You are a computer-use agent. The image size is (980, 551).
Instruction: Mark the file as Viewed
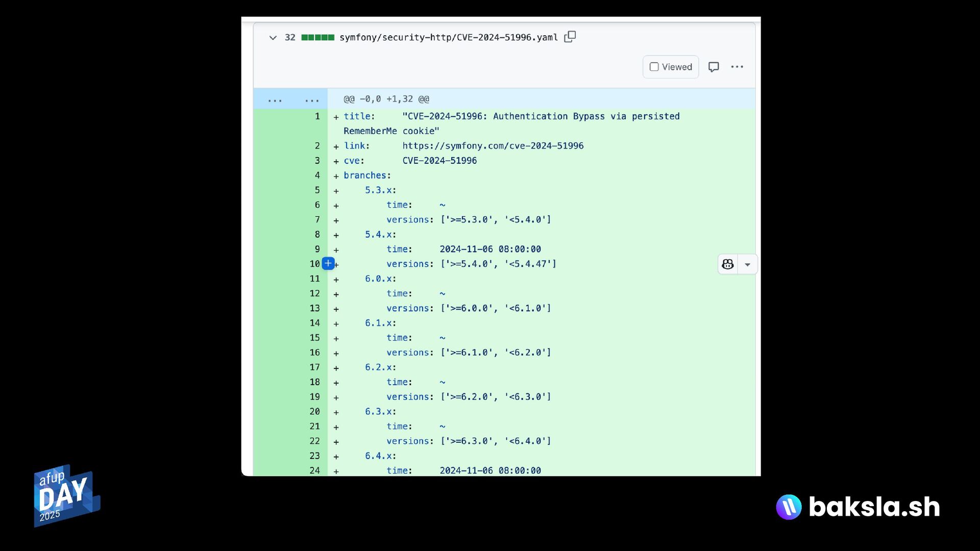[671, 67]
